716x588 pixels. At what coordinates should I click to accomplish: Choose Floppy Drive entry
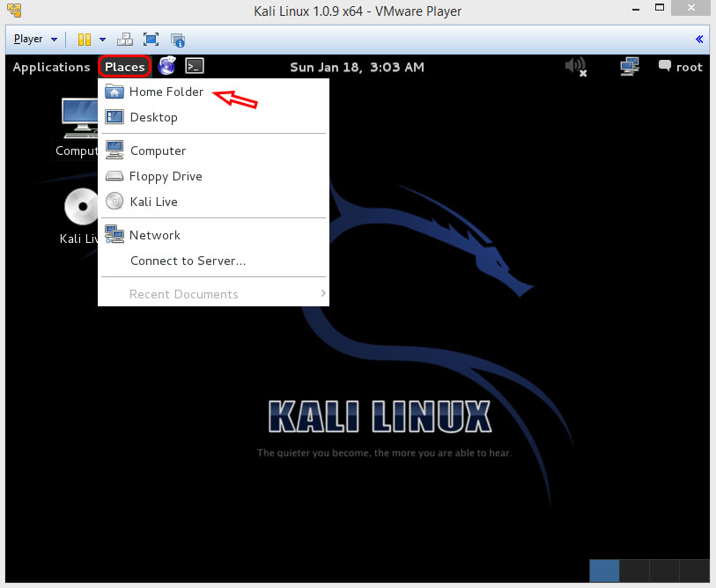(213, 176)
